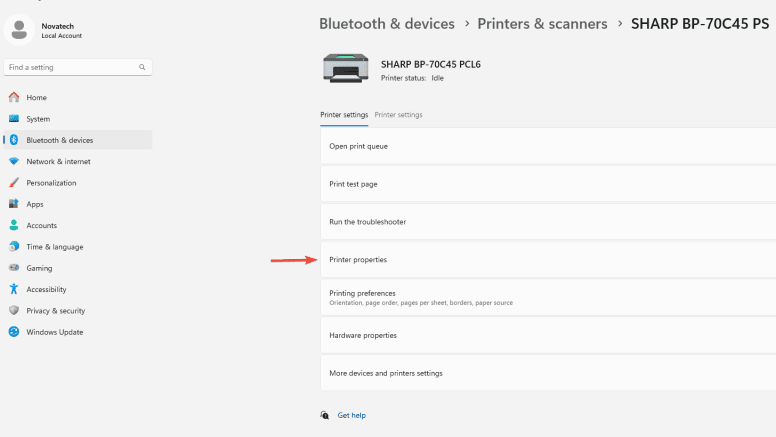Click the Get help link

(351, 415)
